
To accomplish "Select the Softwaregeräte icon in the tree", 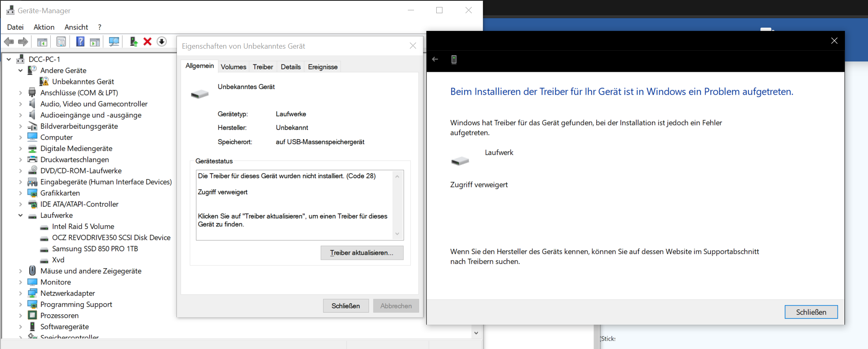I will [32, 327].
